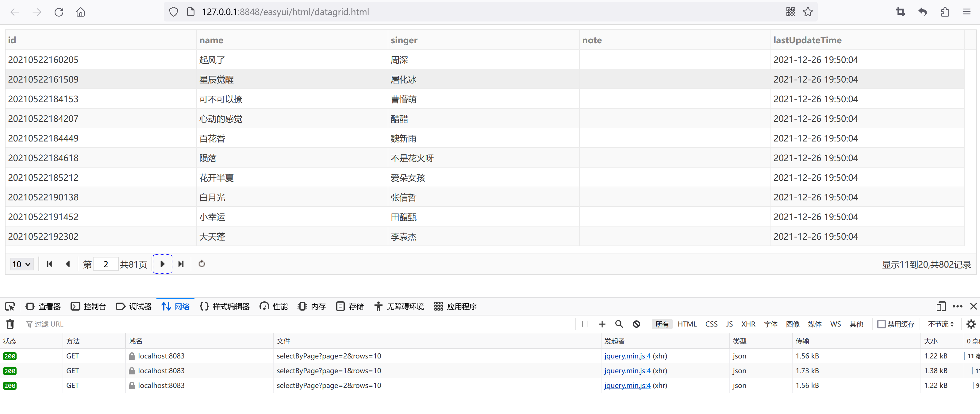The height and width of the screenshot is (414, 980).
Task: Refresh the datagrid with the pager reload icon
Action: [202, 264]
